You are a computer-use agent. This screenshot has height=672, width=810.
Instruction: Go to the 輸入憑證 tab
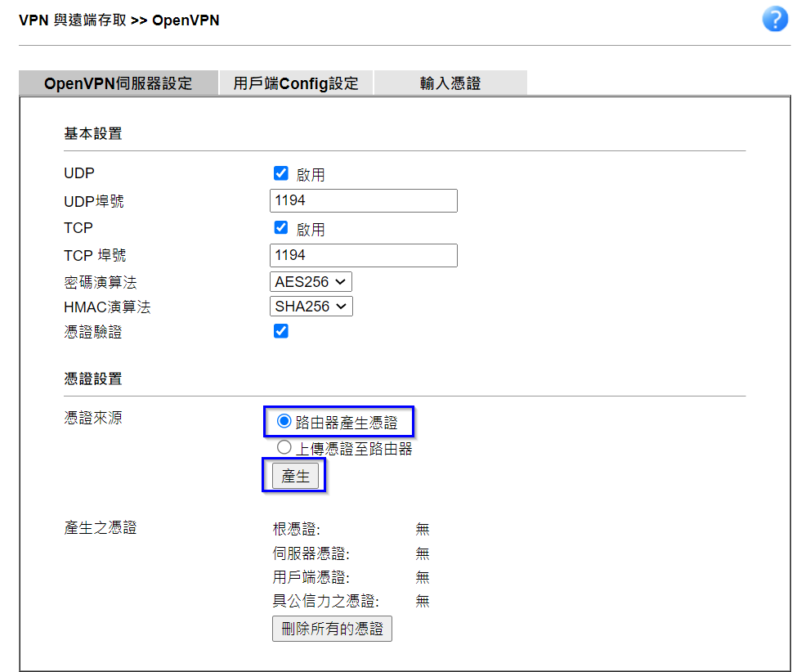pos(450,83)
